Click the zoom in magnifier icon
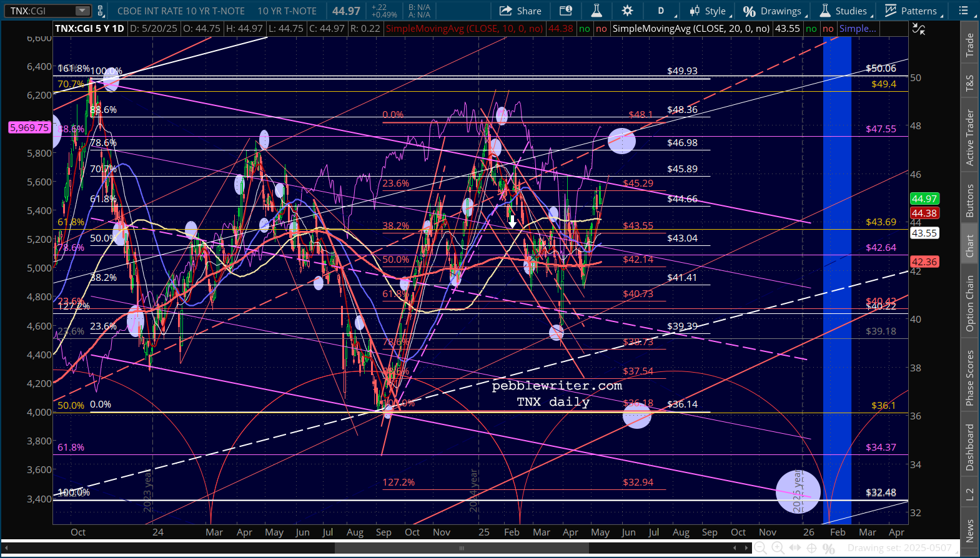This screenshot has height=558, width=980. tap(778, 548)
